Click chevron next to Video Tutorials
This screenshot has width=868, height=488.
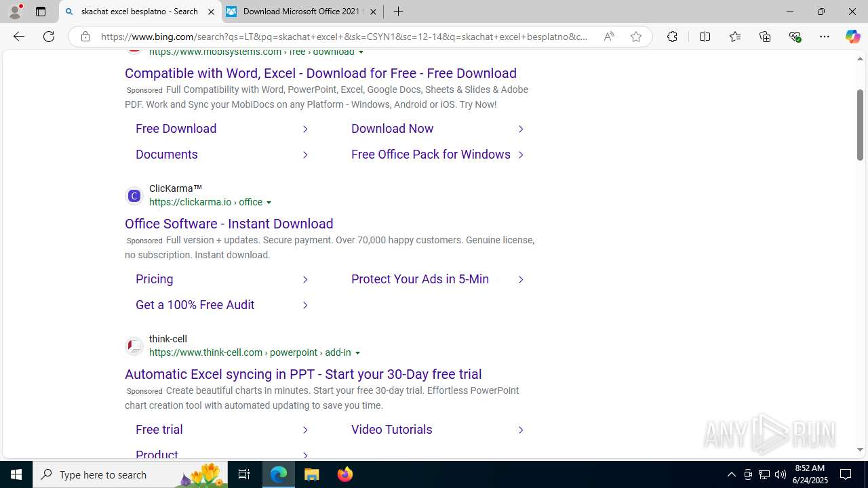[521, 430]
